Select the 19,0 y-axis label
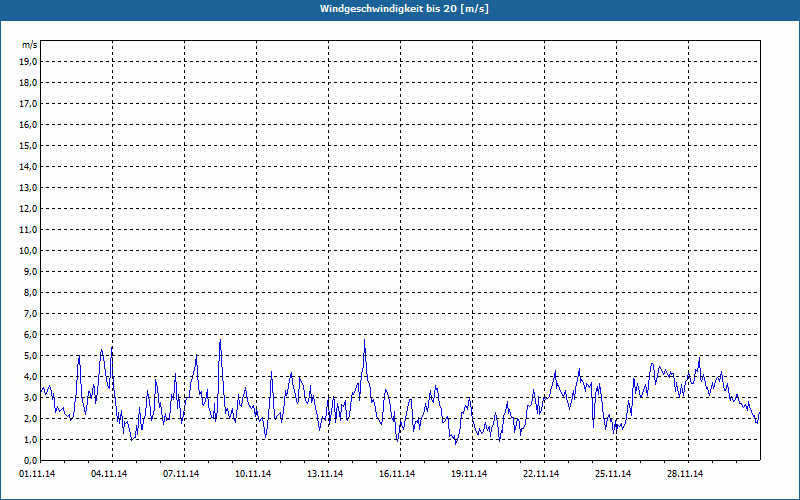Viewport: 800px width, 500px height. click(29, 61)
